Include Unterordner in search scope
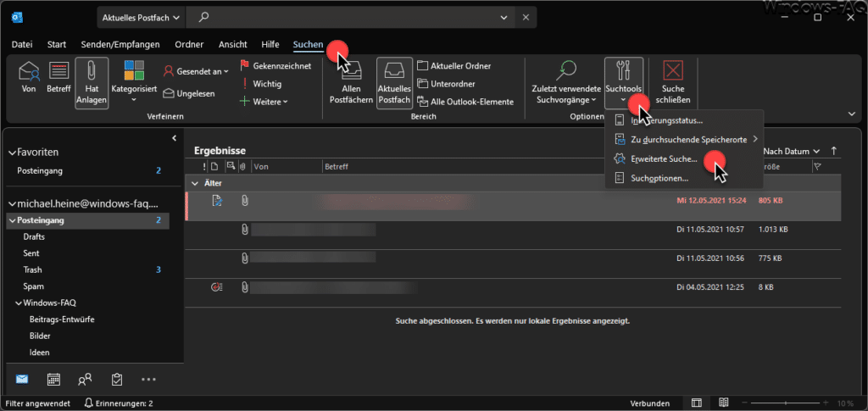Screen dimensions: 868x411 pos(446,84)
